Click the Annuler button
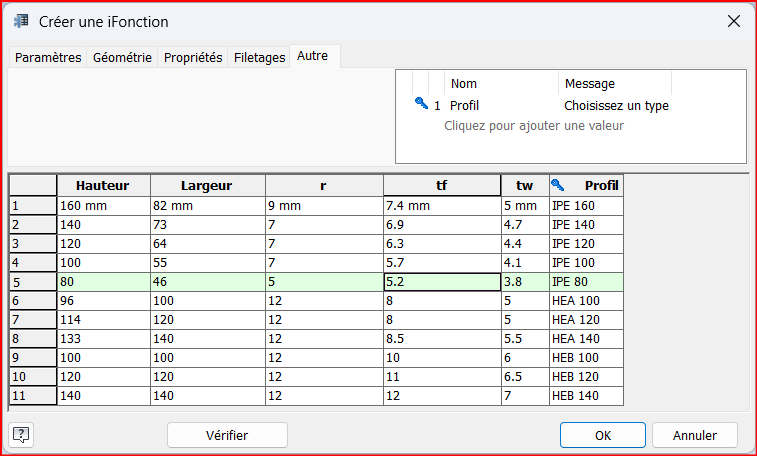 pyautogui.click(x=694, y=435)
